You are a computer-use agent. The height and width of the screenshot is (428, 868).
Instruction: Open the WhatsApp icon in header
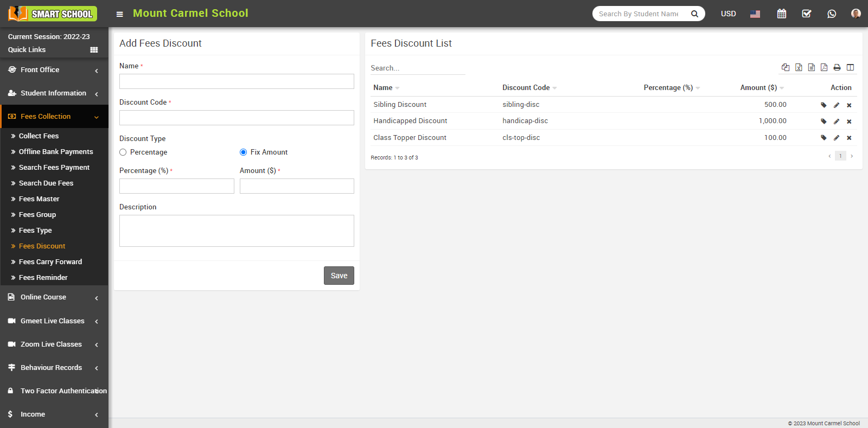[x=832, y=14]
